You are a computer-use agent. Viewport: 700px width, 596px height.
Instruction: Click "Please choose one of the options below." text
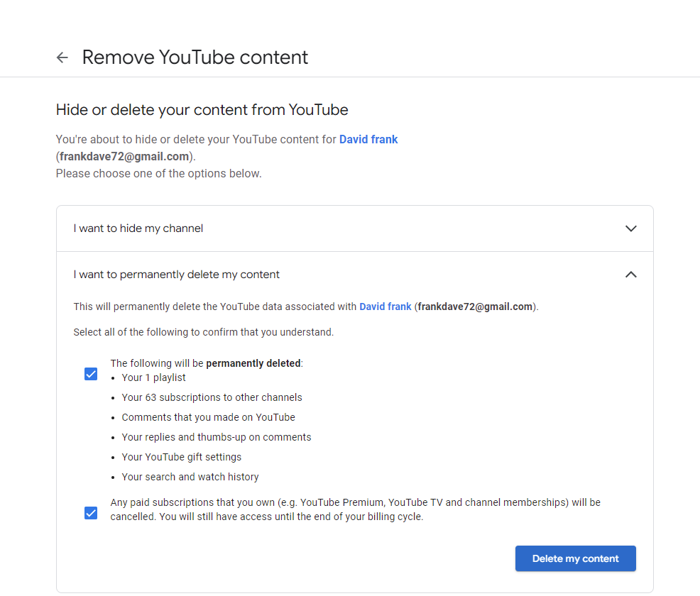pos(158,174)
